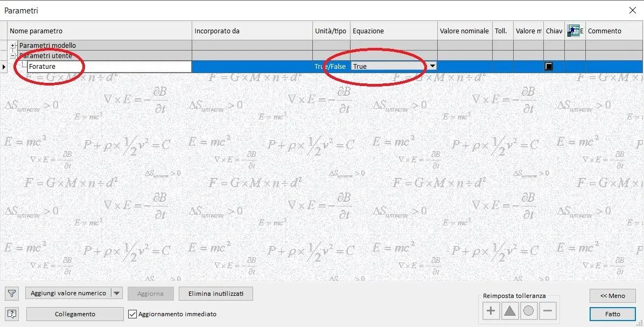Toggle the Aggiornamento immediato checkbox
Image resolution: width=644 pixels, height=327 pixels.
tap(132, 314)
